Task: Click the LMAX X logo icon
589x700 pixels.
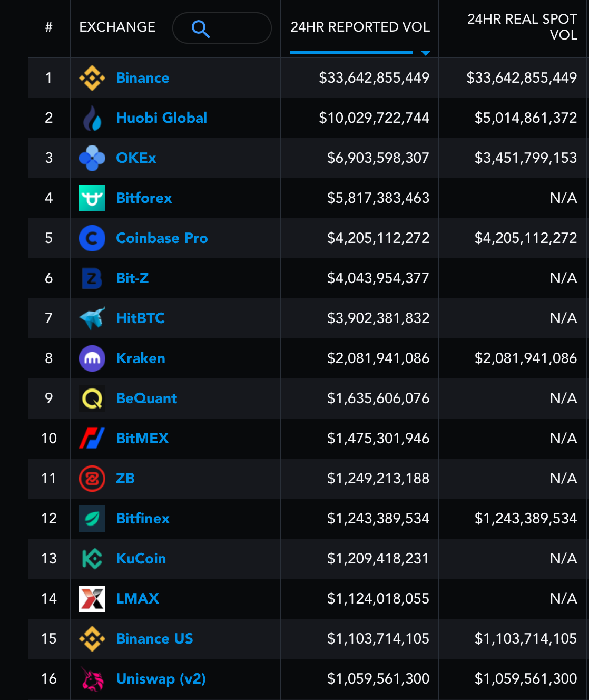Action: 92,599
